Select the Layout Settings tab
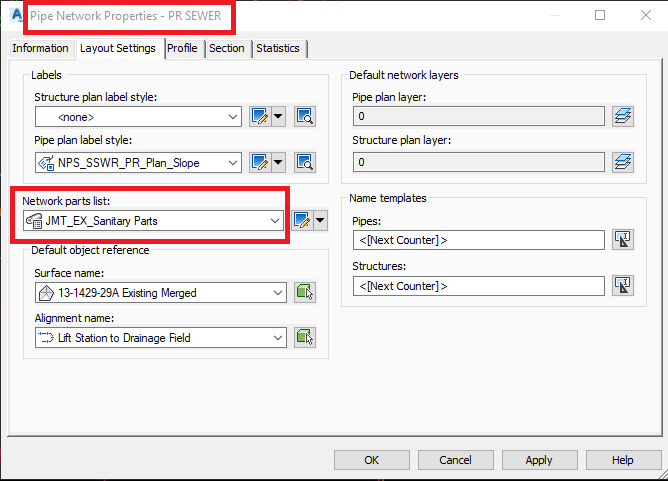The image size is (668, 481). pos(118,48)
